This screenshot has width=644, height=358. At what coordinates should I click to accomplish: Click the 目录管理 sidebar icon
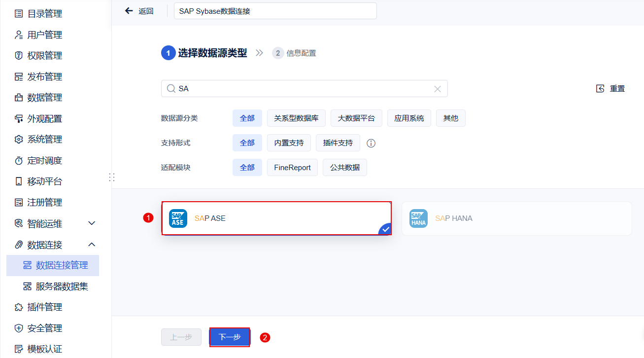click(x=19, y=14)
